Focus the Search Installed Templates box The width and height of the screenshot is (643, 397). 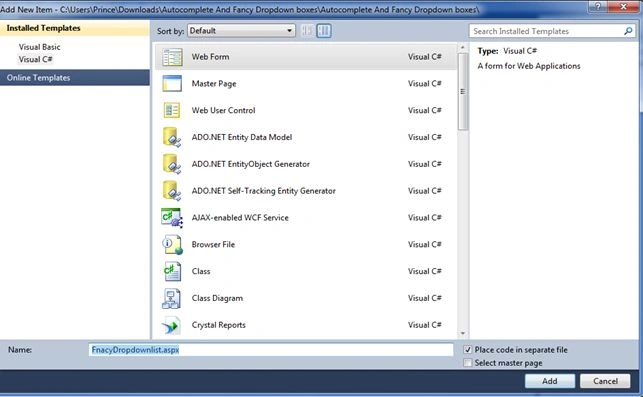[552, 31]
